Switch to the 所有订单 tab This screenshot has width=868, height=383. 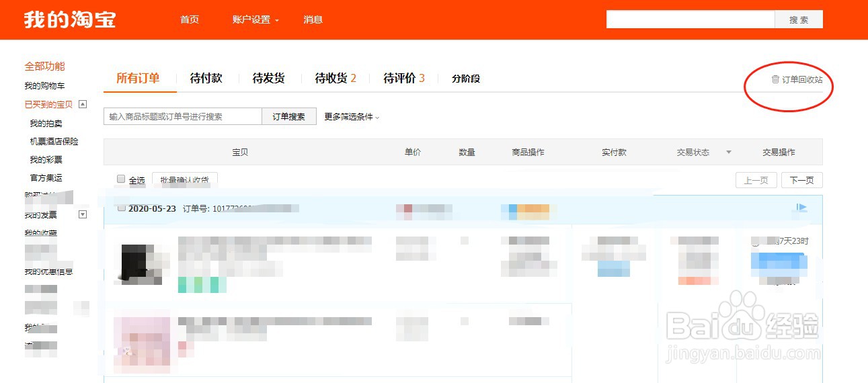[138, 79]
